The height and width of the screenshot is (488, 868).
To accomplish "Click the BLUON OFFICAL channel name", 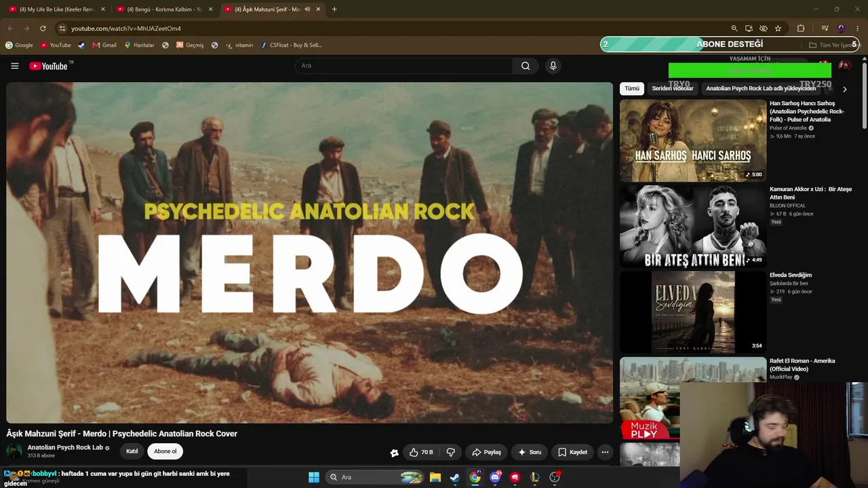I will point(787,205).
